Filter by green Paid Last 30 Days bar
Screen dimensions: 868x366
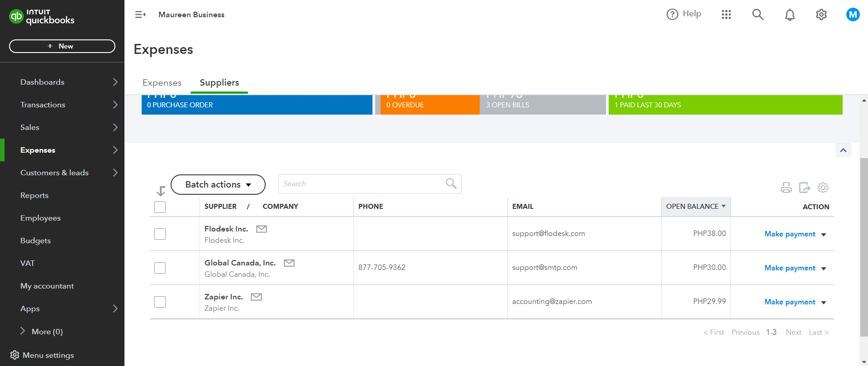click(x=725, y=105)
